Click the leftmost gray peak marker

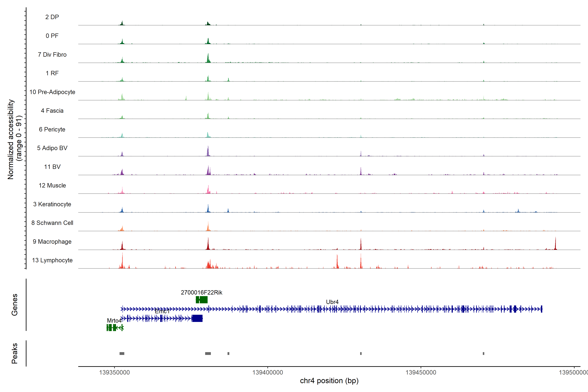[x=122, y=353]
